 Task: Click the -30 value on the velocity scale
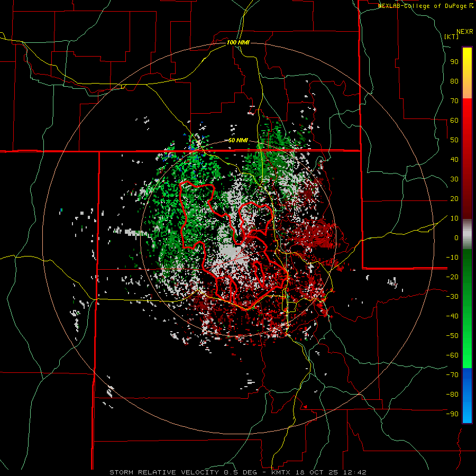coord(452,297)
